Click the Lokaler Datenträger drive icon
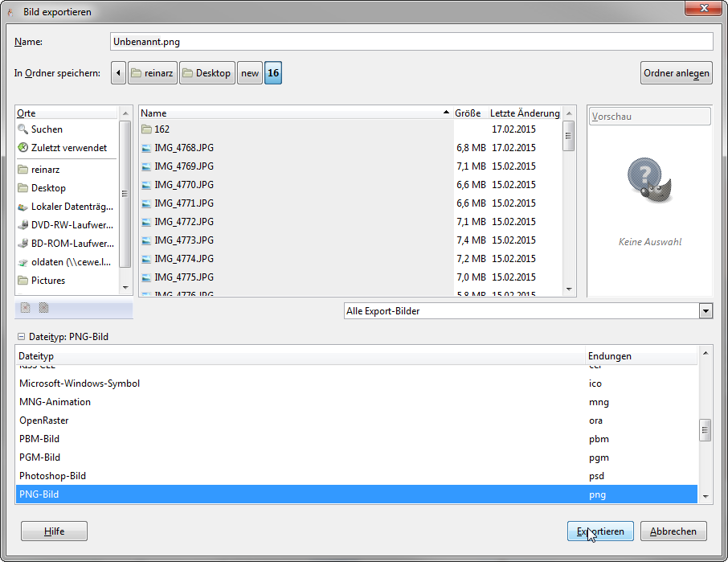Image resolution: width=728 pixels, height=562 pixels. click(x=22, y=207)
